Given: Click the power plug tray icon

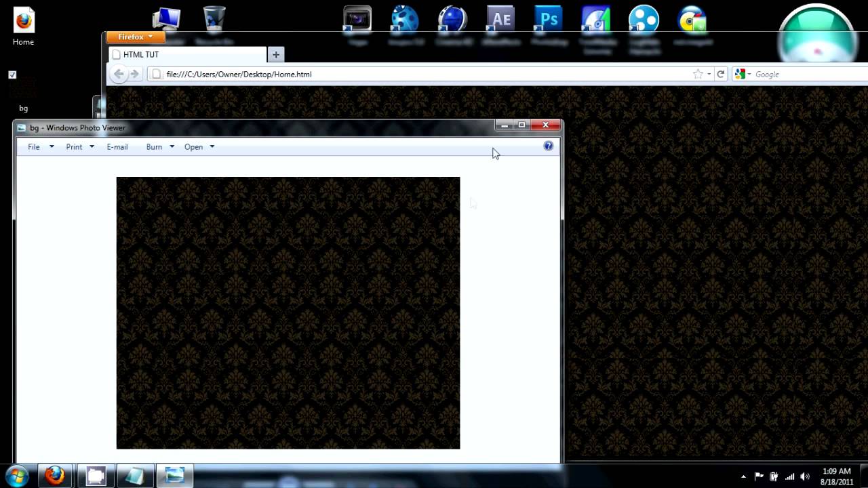Looking at the screenshot, I should [x=774, y=476].
